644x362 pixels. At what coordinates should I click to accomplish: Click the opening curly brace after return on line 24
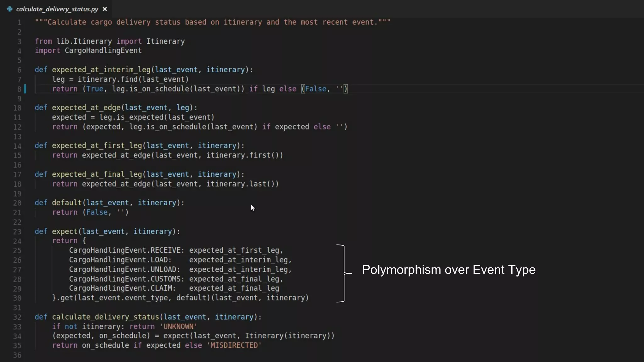coord(84,241)
